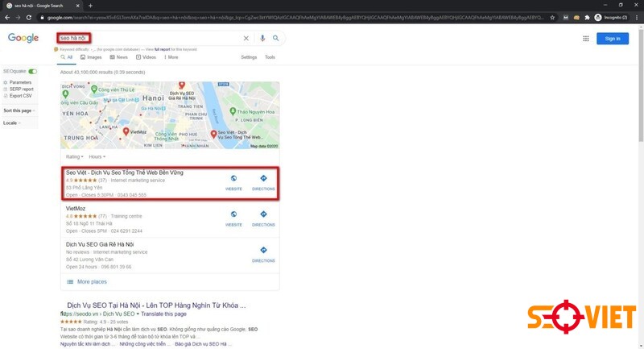Switch to the Images tab
Viewport: 644px width, 349px height.
tap(91, 57)
